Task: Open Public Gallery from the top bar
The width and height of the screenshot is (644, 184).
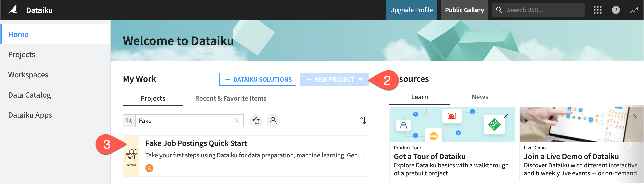Action: [464, 10]
